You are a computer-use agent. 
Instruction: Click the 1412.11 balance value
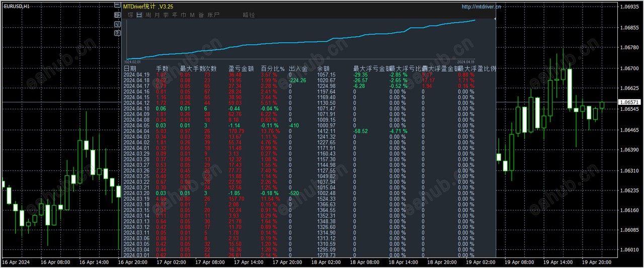327,131
